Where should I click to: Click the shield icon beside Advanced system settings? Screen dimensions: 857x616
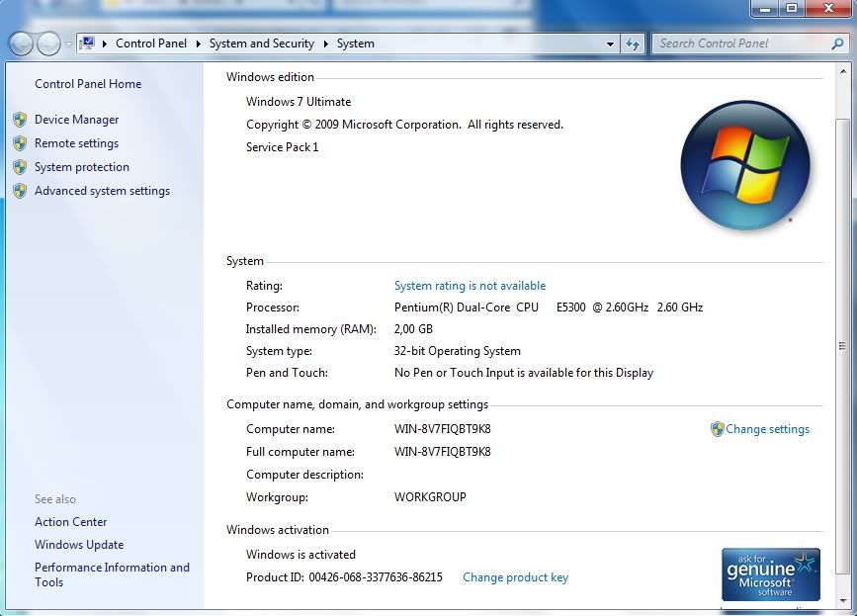(x=20, y=191)
